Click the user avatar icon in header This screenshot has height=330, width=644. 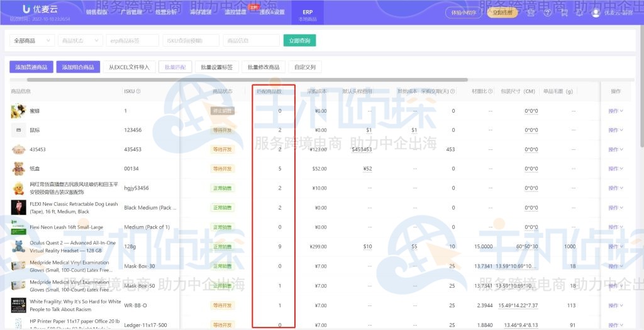[x=596, y=13]
